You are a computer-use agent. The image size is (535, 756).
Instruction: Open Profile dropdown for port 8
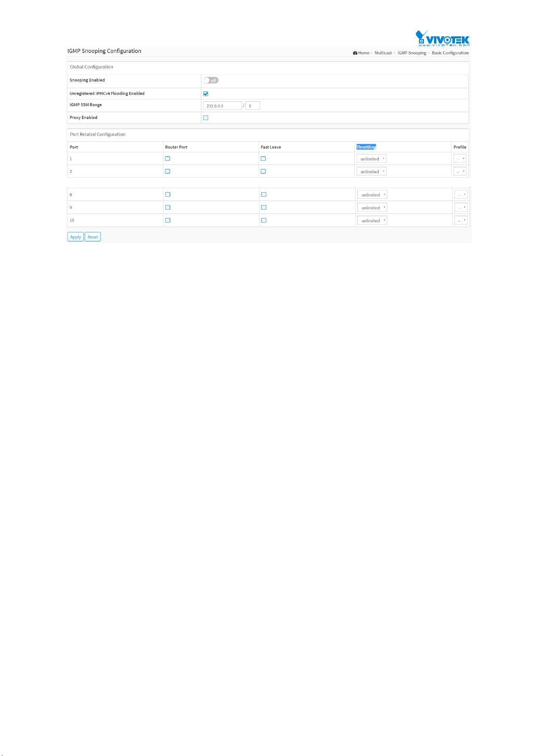(461, 195)
